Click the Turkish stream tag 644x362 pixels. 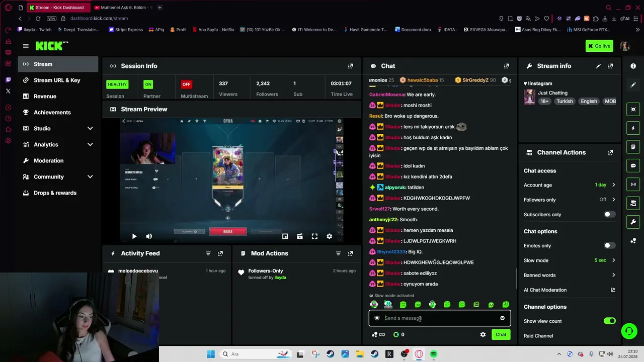pos(565,101)
